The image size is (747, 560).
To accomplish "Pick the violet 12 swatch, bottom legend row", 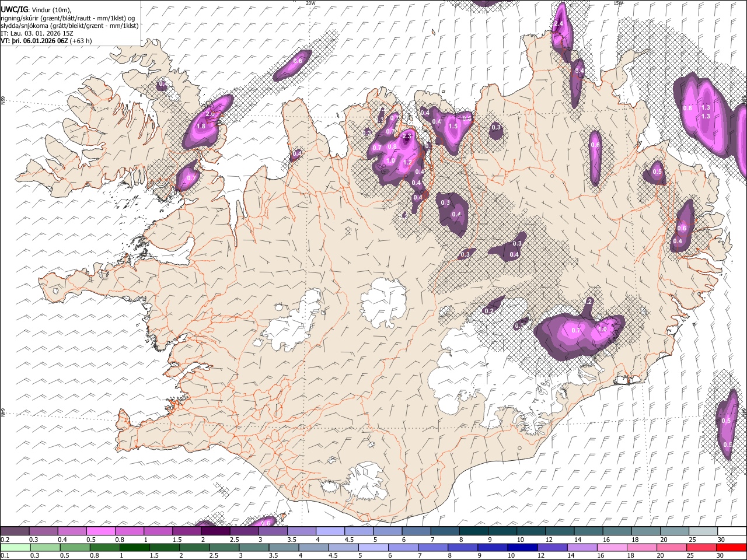I will tap(552, 547).
